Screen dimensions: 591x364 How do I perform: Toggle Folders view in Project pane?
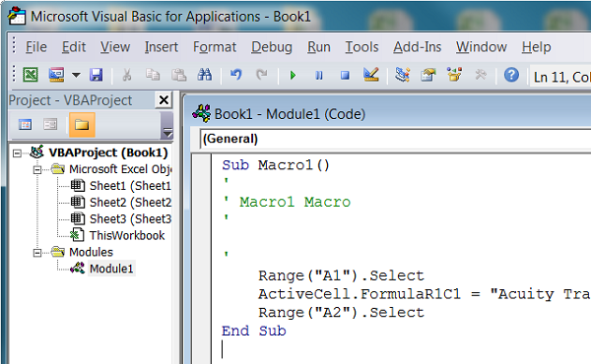click(x=82, y=125)
